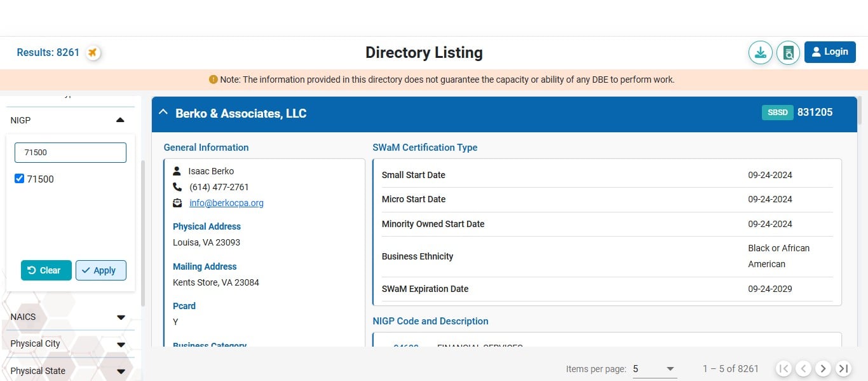Click the person icon beside Isaac Berko

pos(177,171)
